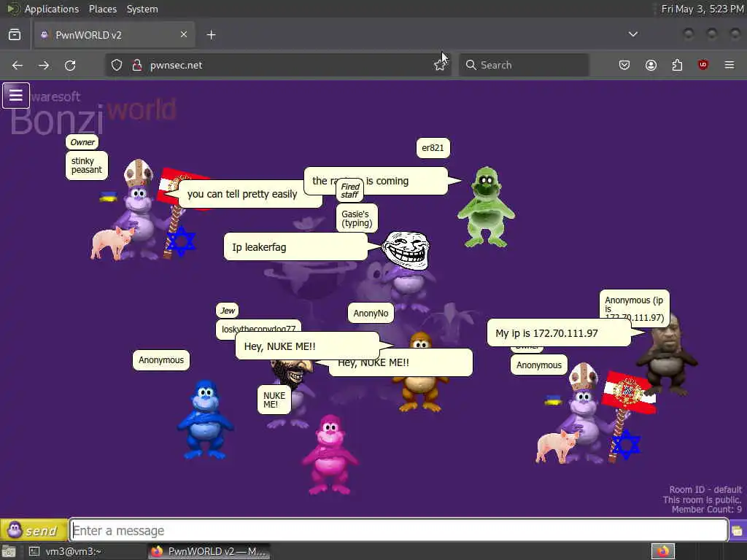The image size is (747, 560).
Task: Open a new browser tab
Action: coord(211,35)
